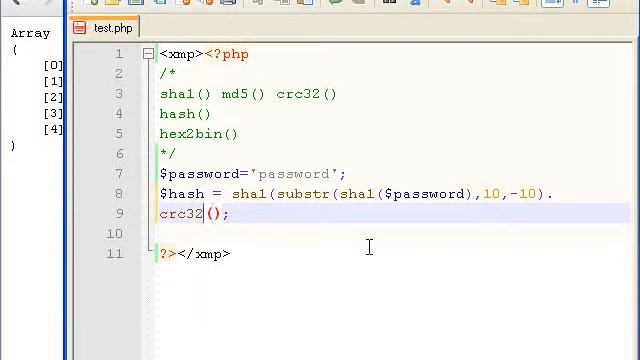Click hex2bin() on line 5

point(199,134)
